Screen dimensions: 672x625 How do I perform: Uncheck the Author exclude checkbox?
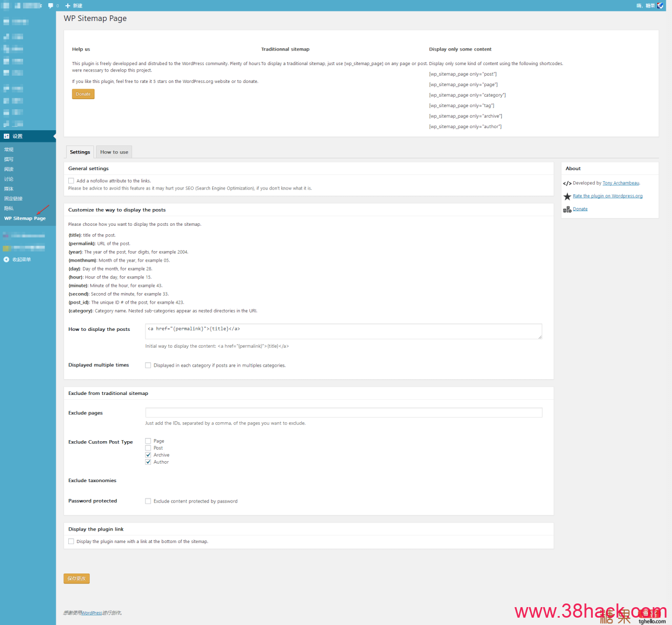148,462
